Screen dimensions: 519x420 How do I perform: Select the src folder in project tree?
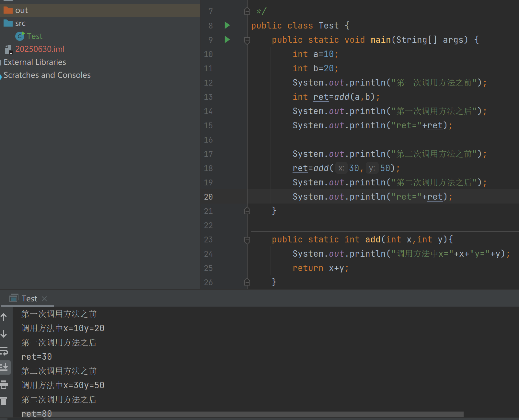100,23
